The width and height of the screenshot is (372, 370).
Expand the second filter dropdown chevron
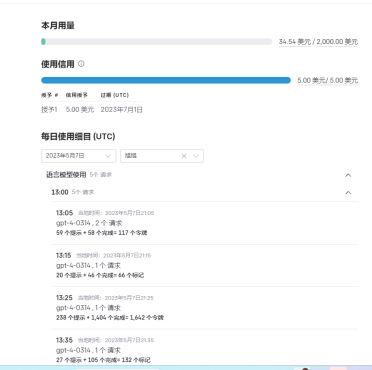(x=196, y=156)
